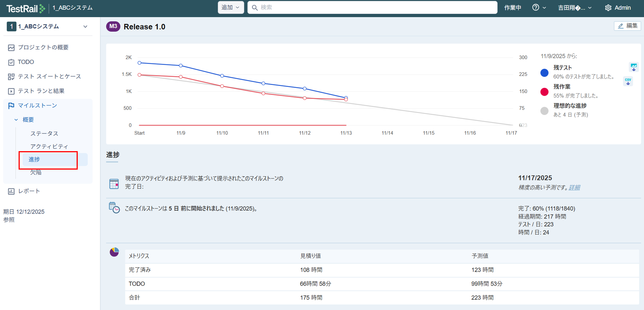This screenshot has width=644, height=310.
Task: Open the レポート sidebar item
Action: 29,191
